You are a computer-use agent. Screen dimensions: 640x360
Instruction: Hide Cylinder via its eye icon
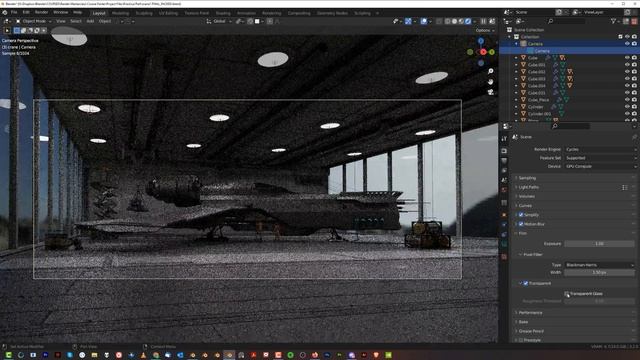(627, 107)
